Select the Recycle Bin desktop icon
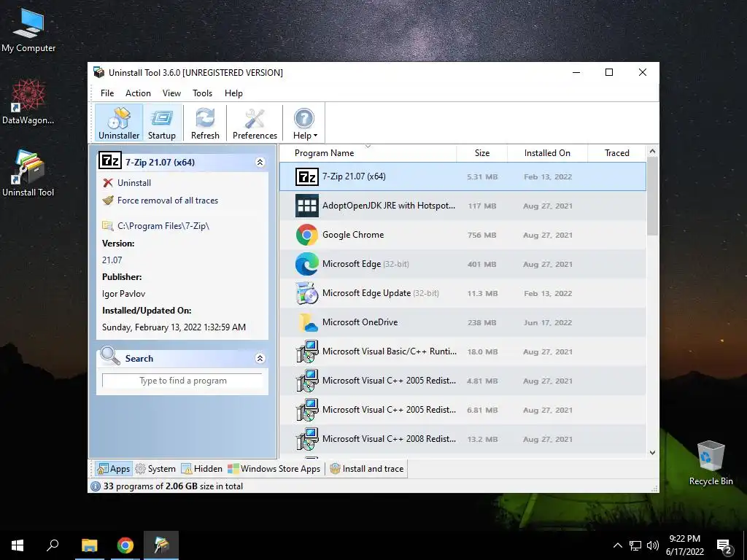Image resolution: width=747 pixels, height=560 pixels. tap(711, 463)
